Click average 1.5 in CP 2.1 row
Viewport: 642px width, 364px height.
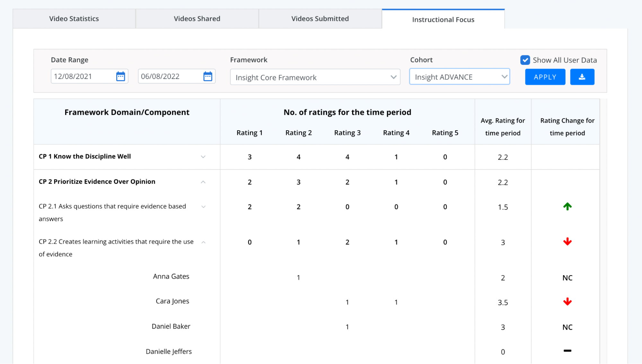tap(503, 207)
